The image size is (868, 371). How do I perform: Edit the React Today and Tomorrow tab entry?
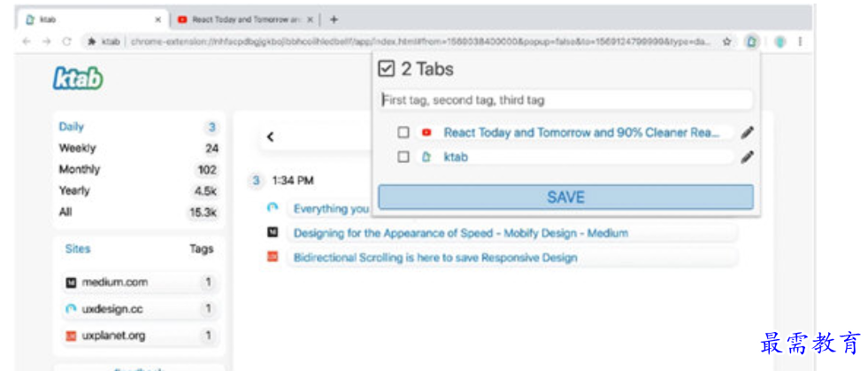[748, 133]
